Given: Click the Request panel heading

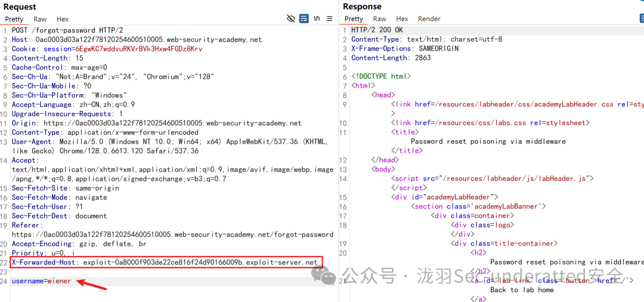Looking at the screenshot, I should [20, 7].
